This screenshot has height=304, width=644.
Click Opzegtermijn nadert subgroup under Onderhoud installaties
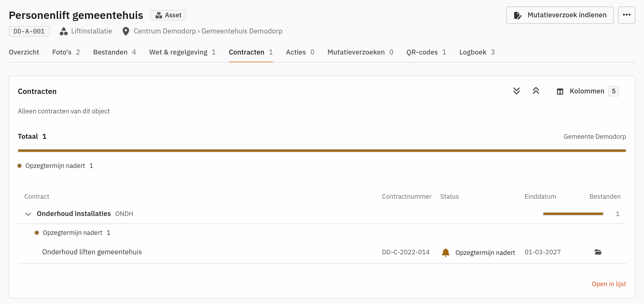pos(73,233)
